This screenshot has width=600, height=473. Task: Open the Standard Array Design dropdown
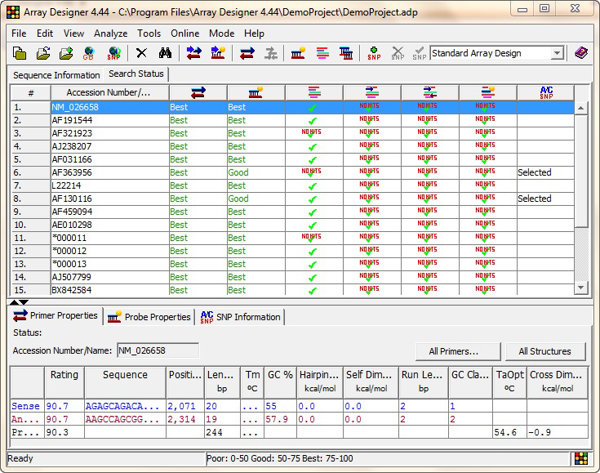point(557,53)
